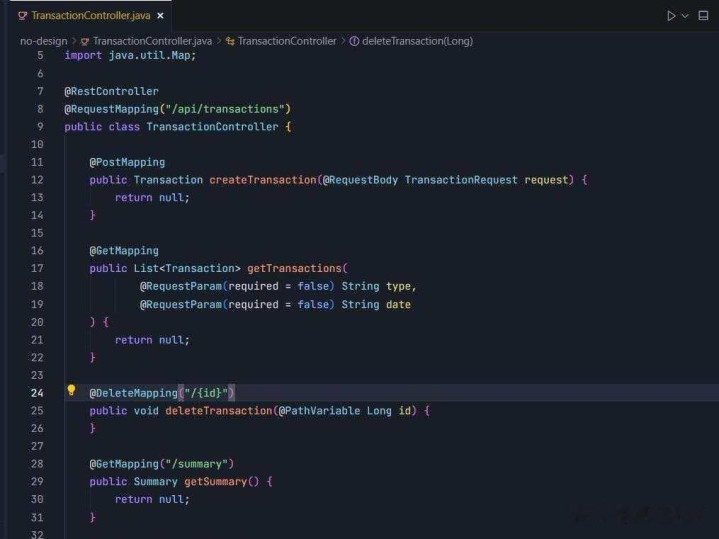Click the List<Transaction> return type
The width and height of the screenshot is (719, 539).
click(187, 268)
